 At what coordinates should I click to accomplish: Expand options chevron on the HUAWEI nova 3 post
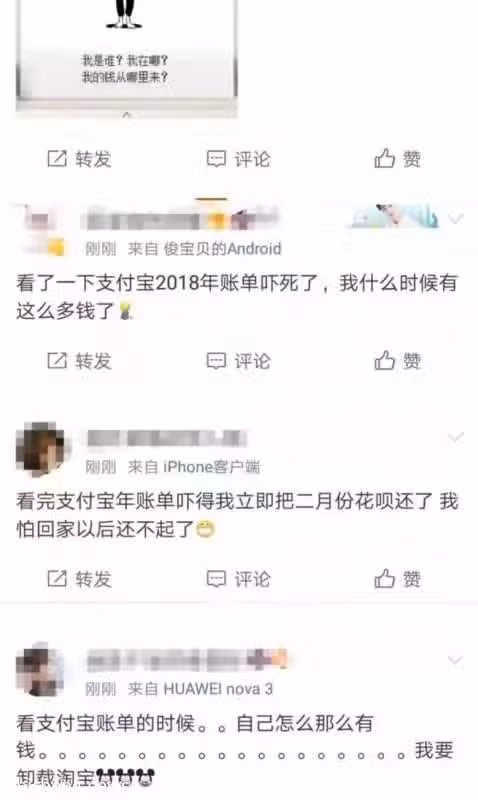pos(456,660)
